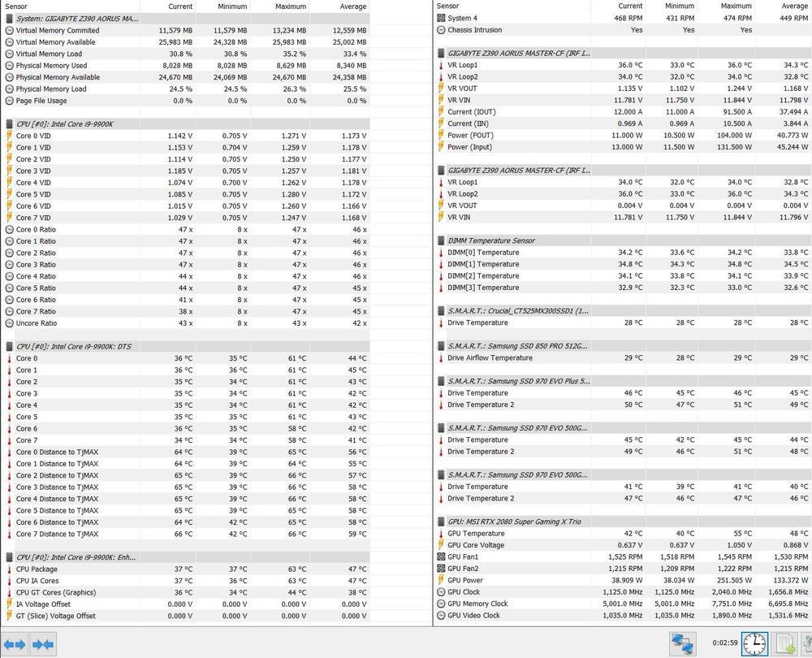Viewport: 812px width, 658px height.
Task: Click the left panel Maximum column header
Action: (x=280, y=6)
